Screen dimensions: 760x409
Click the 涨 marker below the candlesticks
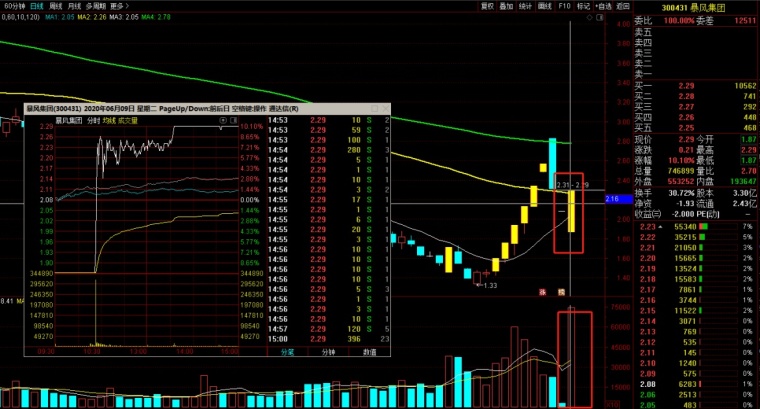pos(542,292)
